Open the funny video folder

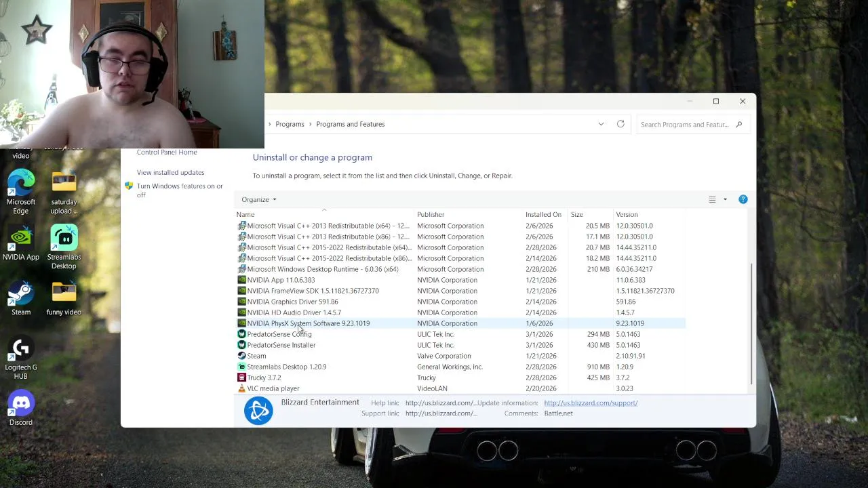64,298
